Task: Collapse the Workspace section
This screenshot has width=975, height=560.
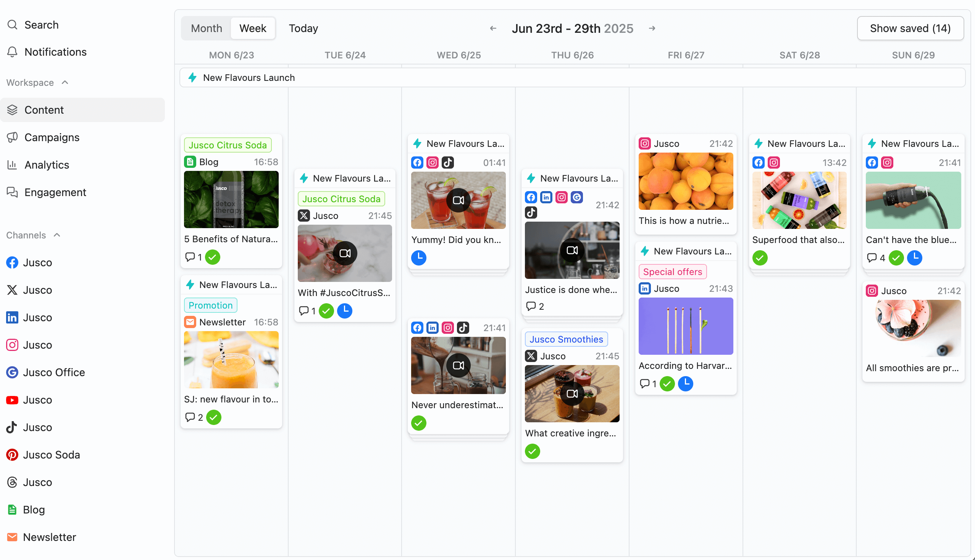Action: [x=64, y=82]
